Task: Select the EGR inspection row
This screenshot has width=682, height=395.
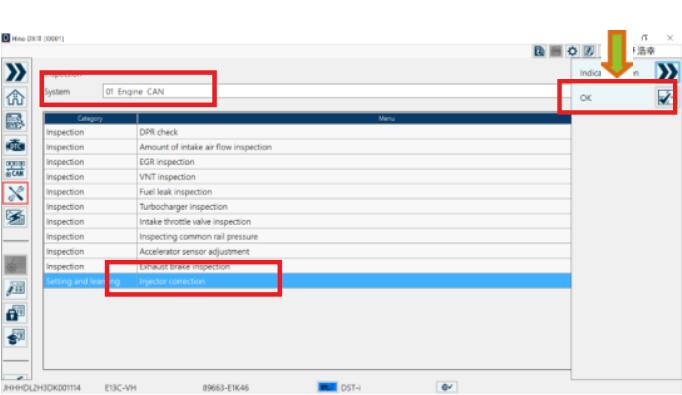Action: pyautogui.click(x=307, y=162)
